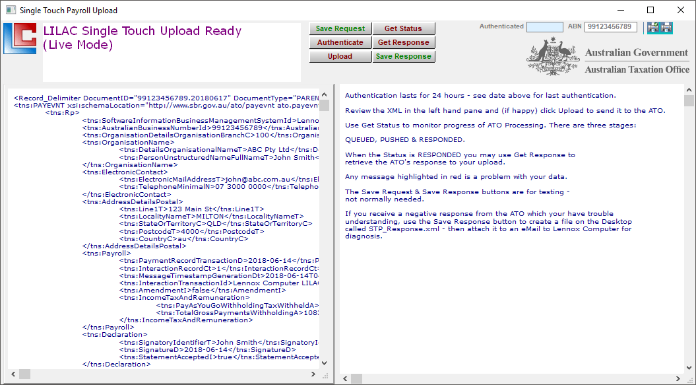Image resolution: width=696 pixels, height=385 pixels.
Task: Click the PersonUnstructuredNameFullNameT John Smith line
Action: tap(219, 158)
